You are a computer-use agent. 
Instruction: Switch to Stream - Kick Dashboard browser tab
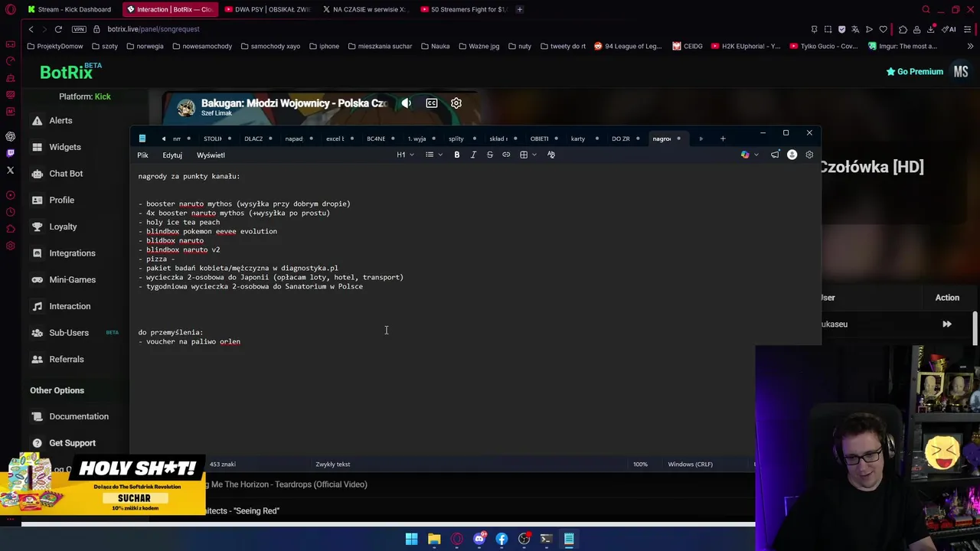[x=69, y=9]
